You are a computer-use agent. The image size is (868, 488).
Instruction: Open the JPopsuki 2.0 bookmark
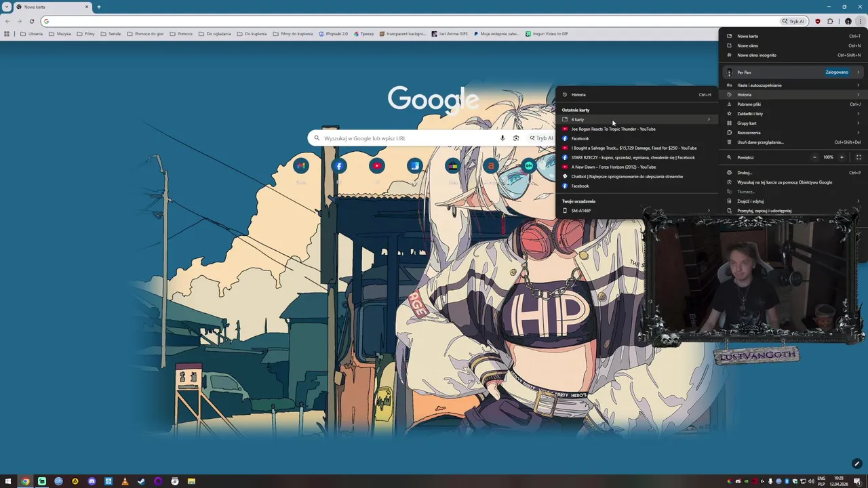pos(334,34)
